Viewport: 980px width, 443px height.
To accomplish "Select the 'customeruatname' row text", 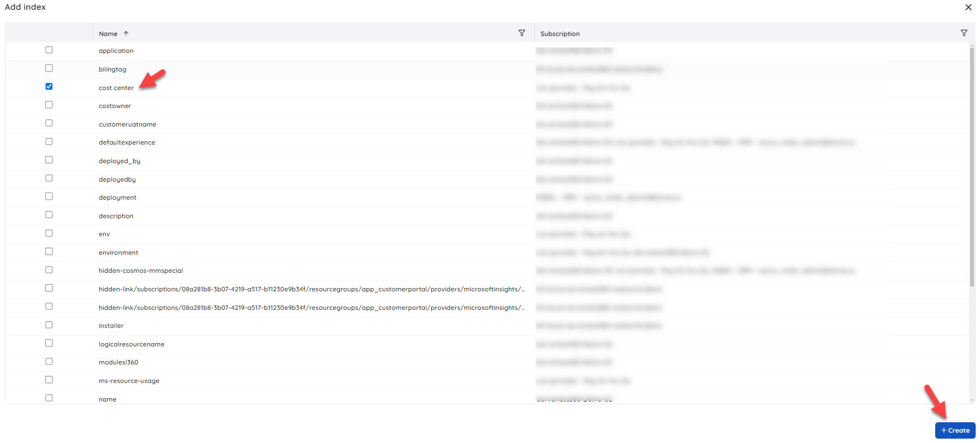I will coord(127,124).
